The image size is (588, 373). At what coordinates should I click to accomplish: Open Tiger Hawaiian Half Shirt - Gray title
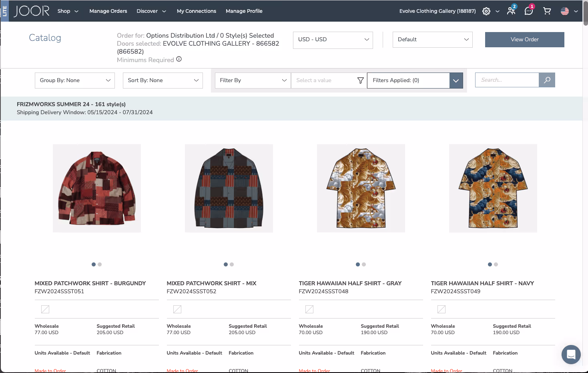tap(350, 283)
